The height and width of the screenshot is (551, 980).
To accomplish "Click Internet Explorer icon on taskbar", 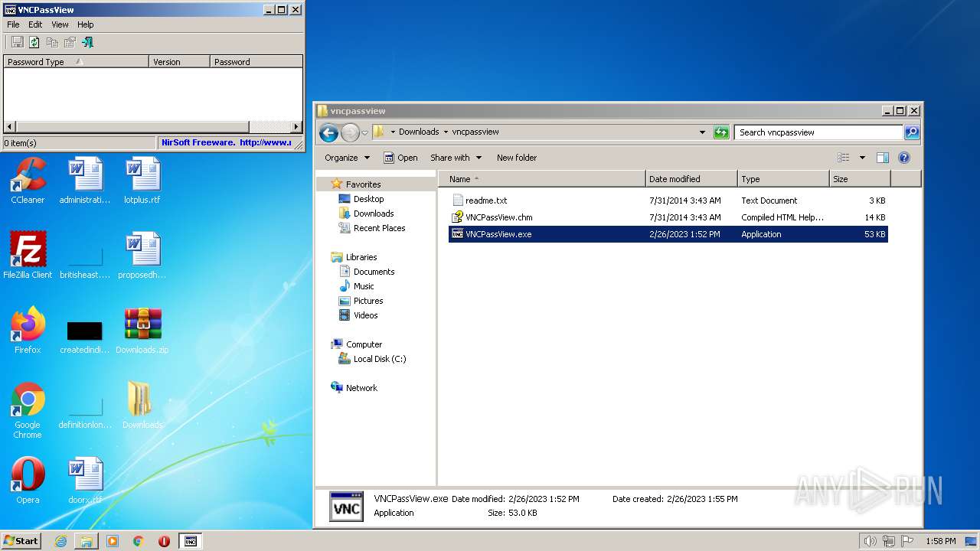I will tap(60, 541).
